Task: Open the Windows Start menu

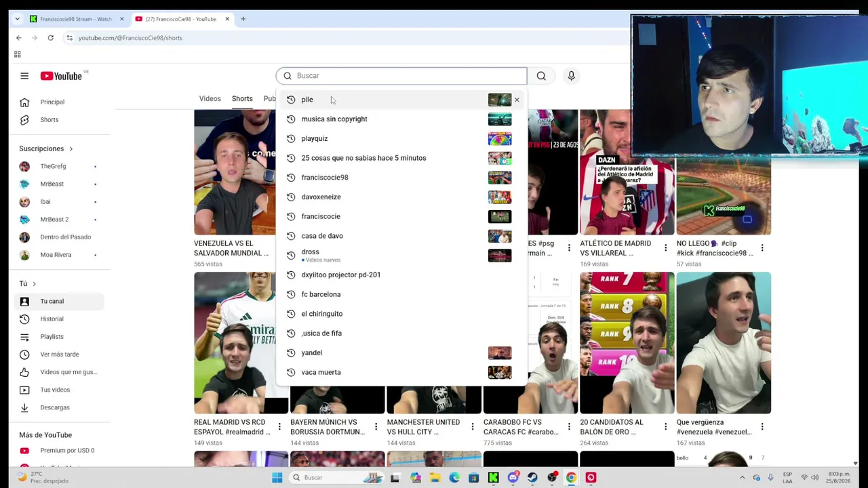Action: (277, 477)
